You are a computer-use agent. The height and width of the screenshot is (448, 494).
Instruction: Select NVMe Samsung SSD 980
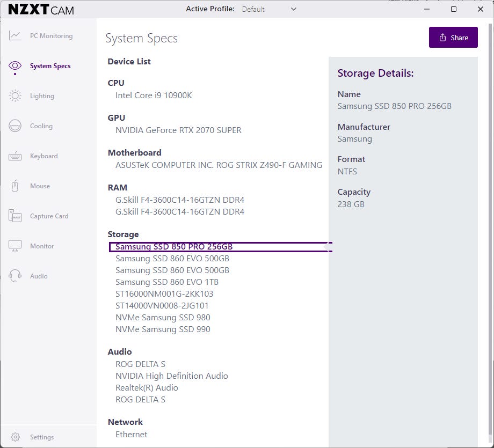click(x=163, y=318)
